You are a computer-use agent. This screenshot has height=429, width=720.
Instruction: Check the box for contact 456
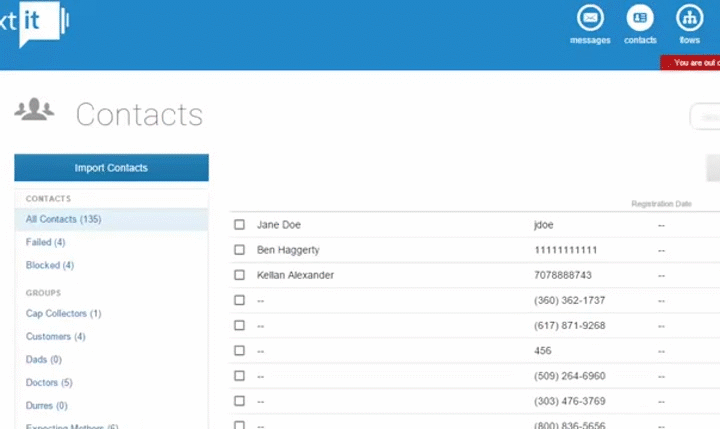(x=239, y=351)
